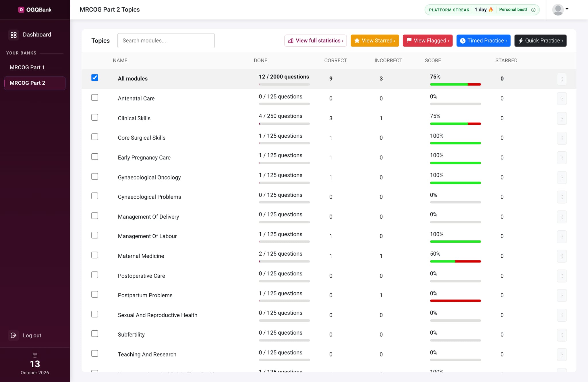
Task: Click the Dashboard grid icon
Action: 13,35
